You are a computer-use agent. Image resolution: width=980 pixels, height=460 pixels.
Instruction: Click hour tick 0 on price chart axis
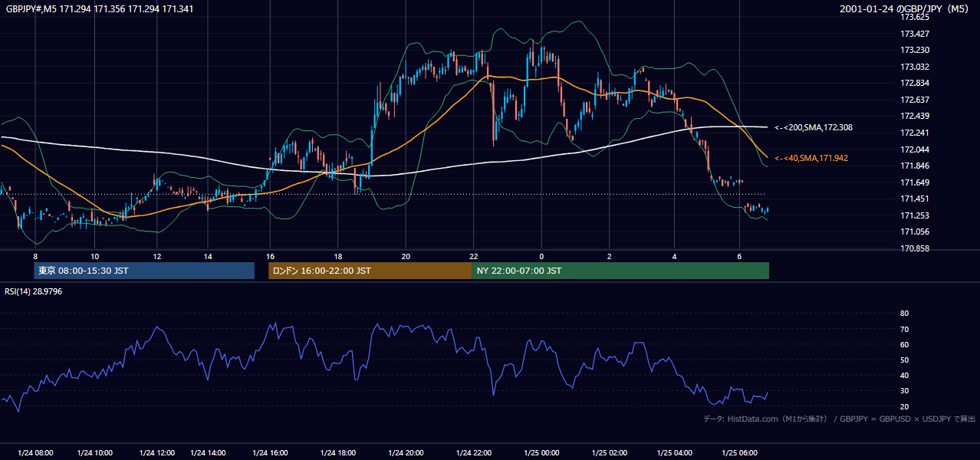pyautogui.click(x=541, y=256)
